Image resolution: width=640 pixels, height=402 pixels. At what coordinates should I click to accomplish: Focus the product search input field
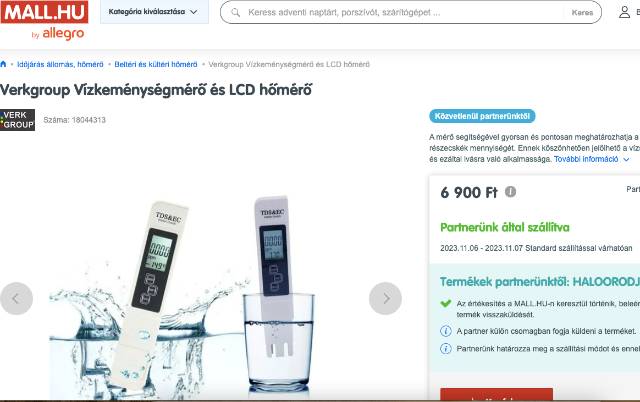(404, 13)
